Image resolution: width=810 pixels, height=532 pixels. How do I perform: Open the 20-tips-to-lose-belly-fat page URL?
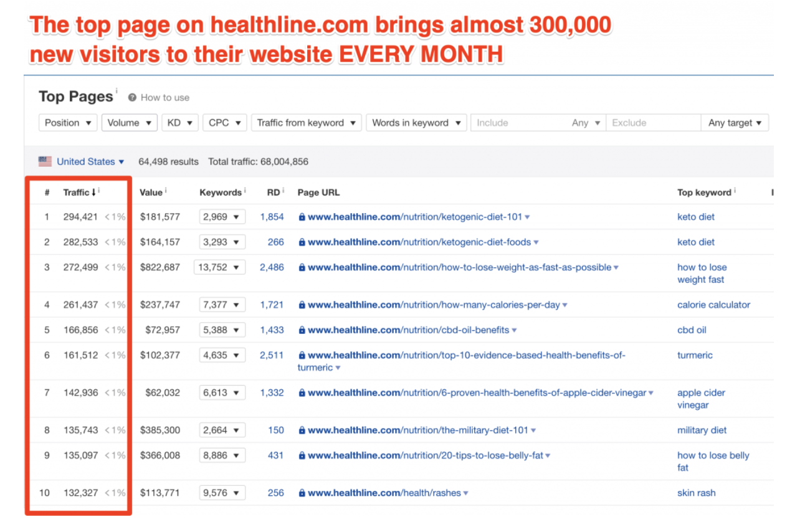[425, 455]
